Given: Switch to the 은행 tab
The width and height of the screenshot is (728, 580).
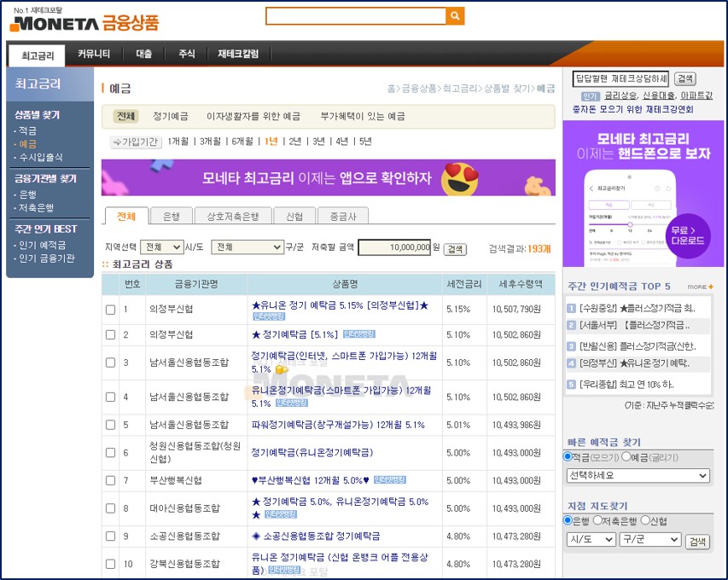Looking at the screenshot, I should 172,217.
